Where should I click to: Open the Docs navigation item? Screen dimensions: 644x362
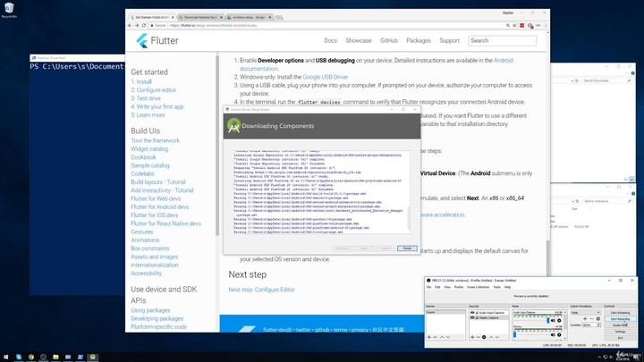pos(331,40)
